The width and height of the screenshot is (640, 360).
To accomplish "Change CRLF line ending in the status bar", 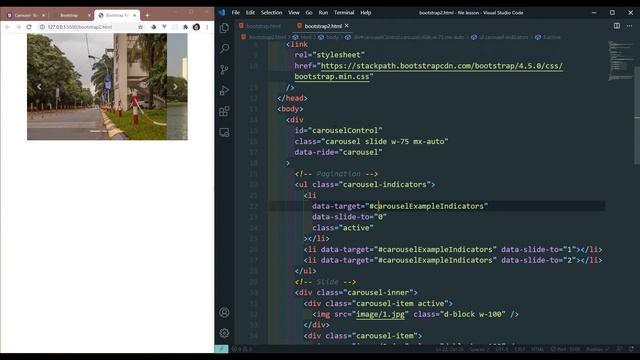I will (520, 349).
